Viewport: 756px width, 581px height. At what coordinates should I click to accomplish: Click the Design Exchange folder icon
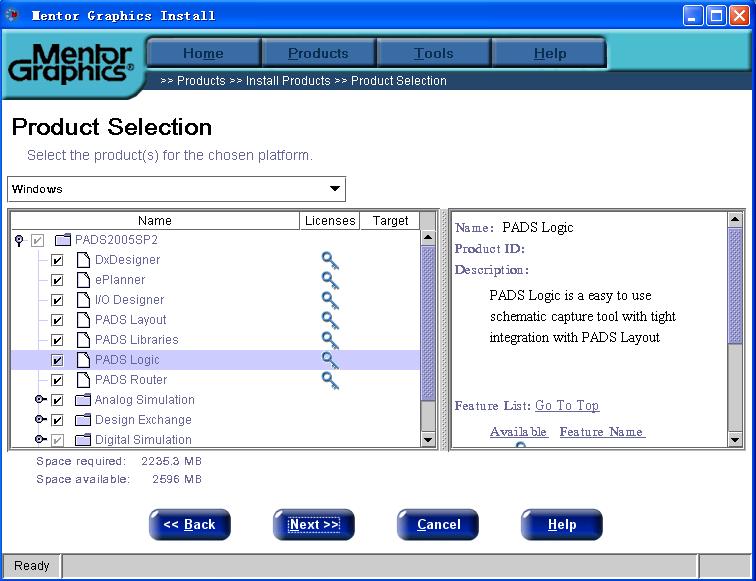pyautogui.click(x=83, y=420)
